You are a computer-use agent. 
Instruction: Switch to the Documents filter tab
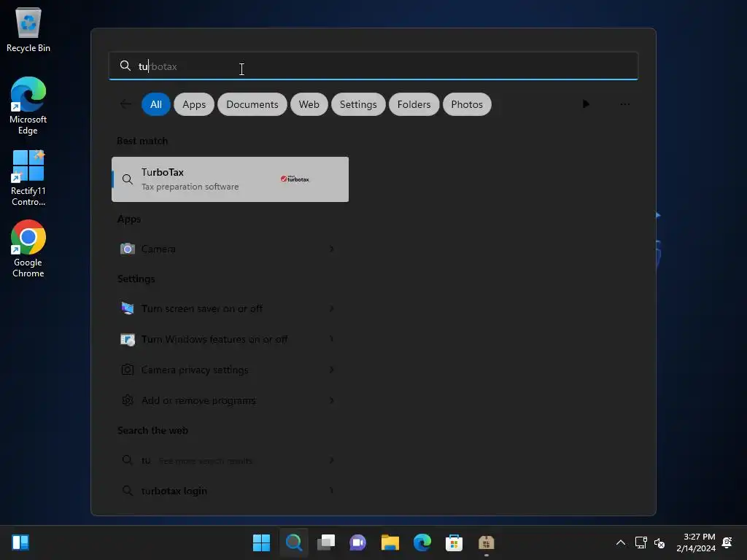tap(252, 104)
